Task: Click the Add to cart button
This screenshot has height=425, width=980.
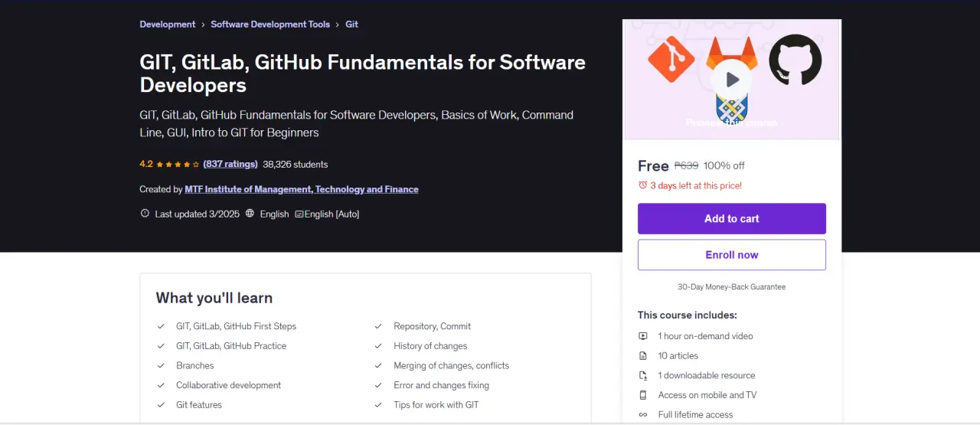Action: [732, 218]
